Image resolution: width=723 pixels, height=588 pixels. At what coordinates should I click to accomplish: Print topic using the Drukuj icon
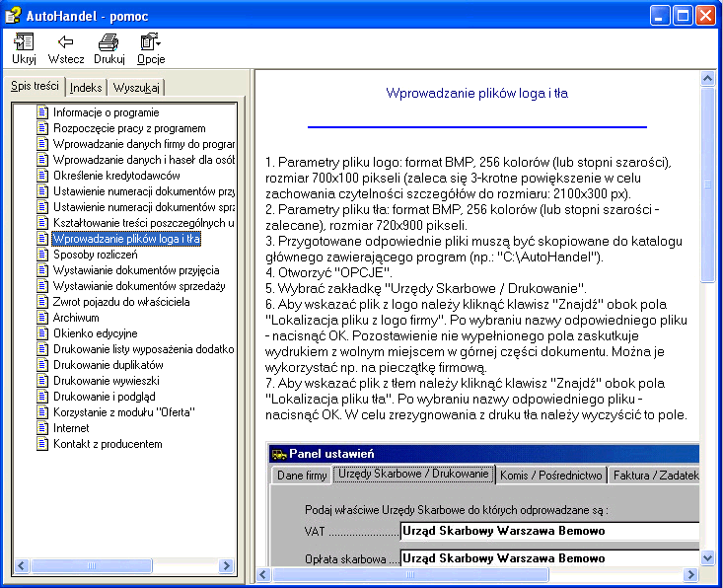(109, 42)
